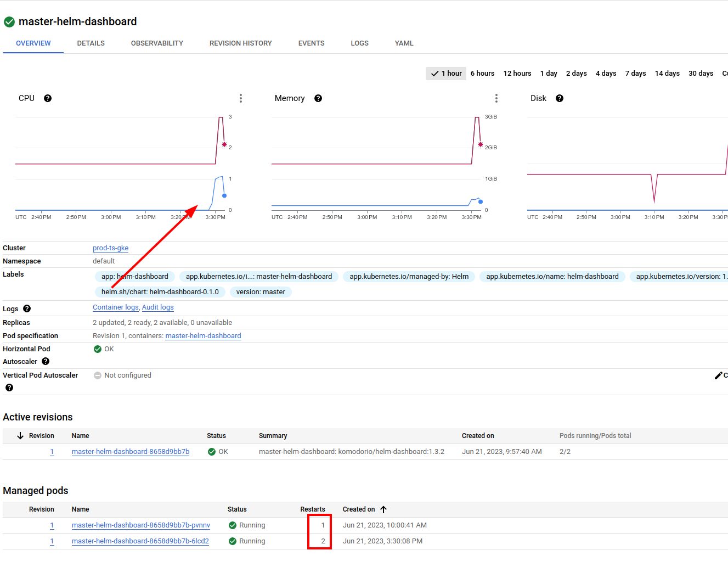Click the Disk help icon
This screenshot has height=578, width=728.
[559, 99]
